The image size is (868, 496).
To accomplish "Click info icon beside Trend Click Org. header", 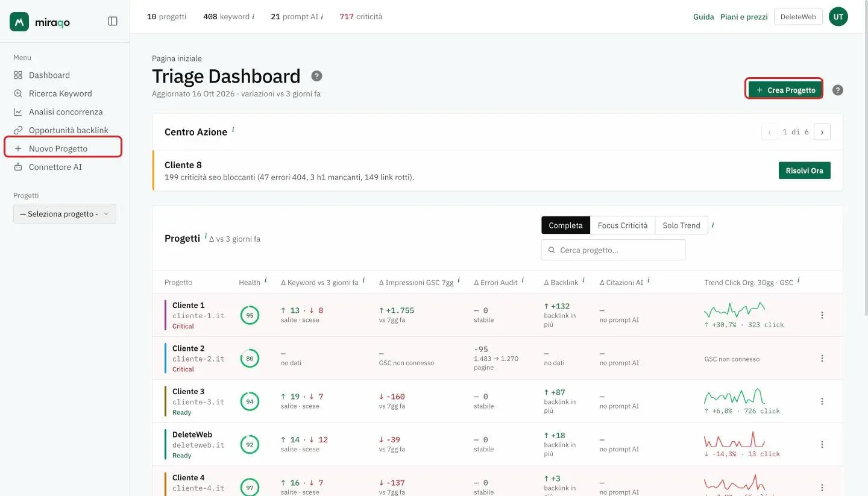I will tap(799, 280).
